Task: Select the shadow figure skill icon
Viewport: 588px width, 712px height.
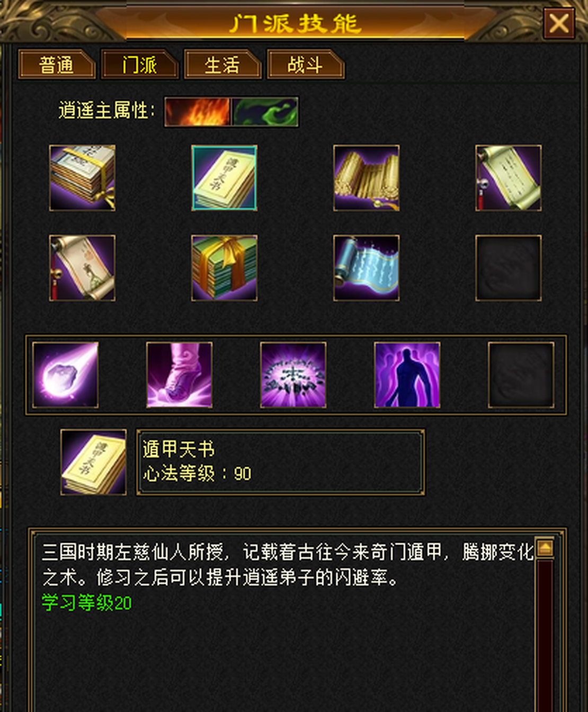Action: pyautogui.click(x=407, y=375)
